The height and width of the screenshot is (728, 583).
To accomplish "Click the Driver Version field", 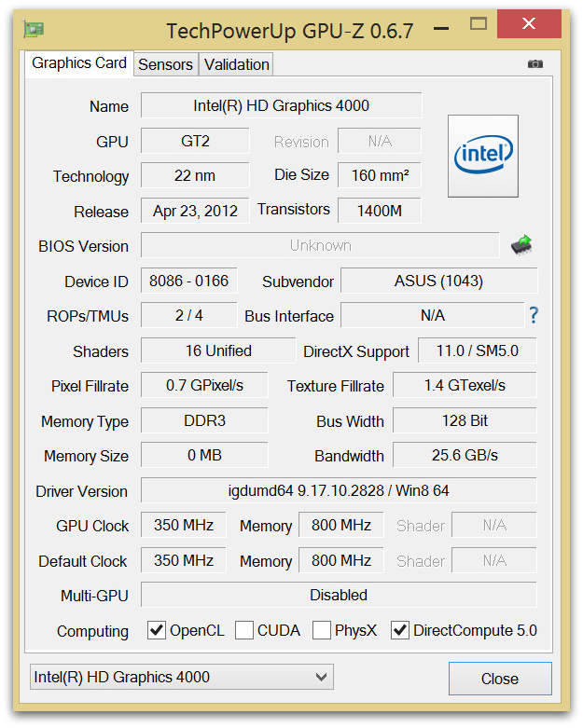I will 338,491.
